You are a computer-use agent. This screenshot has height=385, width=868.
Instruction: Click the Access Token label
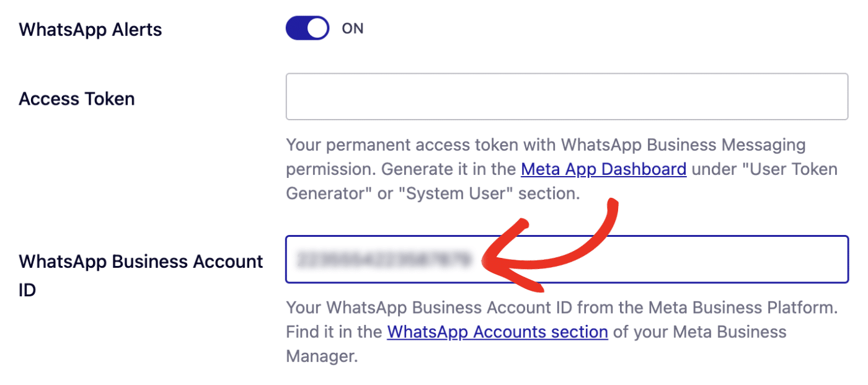click(x=76, y=98)
